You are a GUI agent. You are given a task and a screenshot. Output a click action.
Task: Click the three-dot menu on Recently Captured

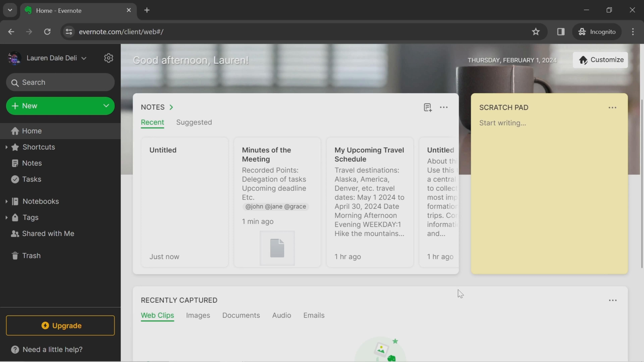[x=613, y=300]
